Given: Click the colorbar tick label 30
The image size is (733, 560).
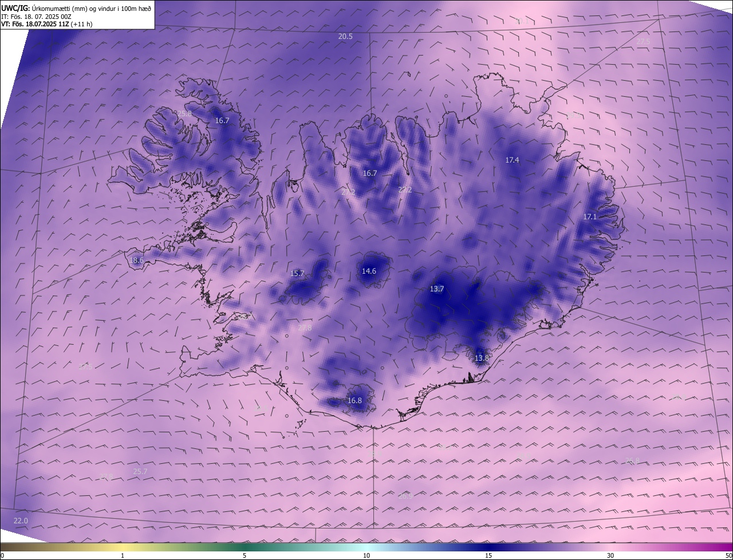Looking at the screenshot, I should (x=610, y=555).
